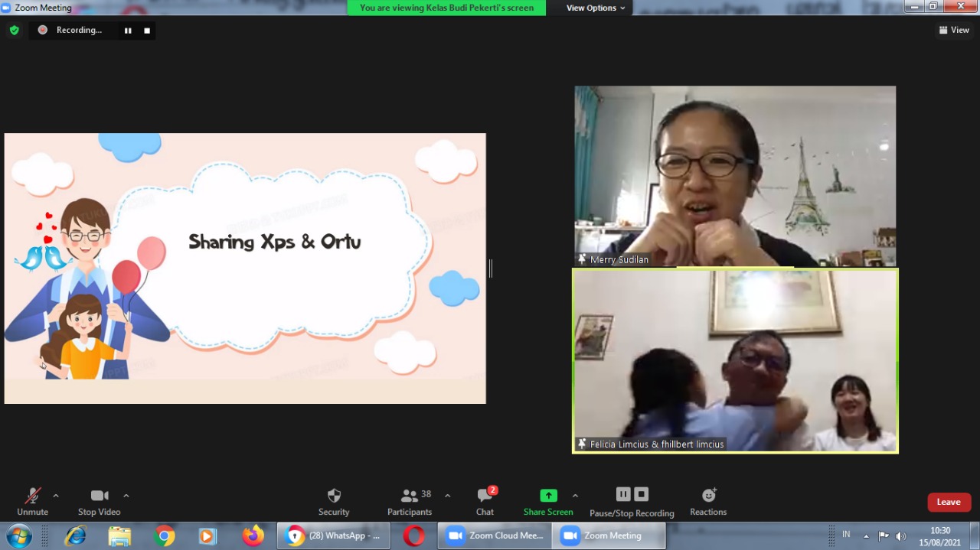Click the red Leave button
Viewport: 980px width, 550px height.
point(949,502)
